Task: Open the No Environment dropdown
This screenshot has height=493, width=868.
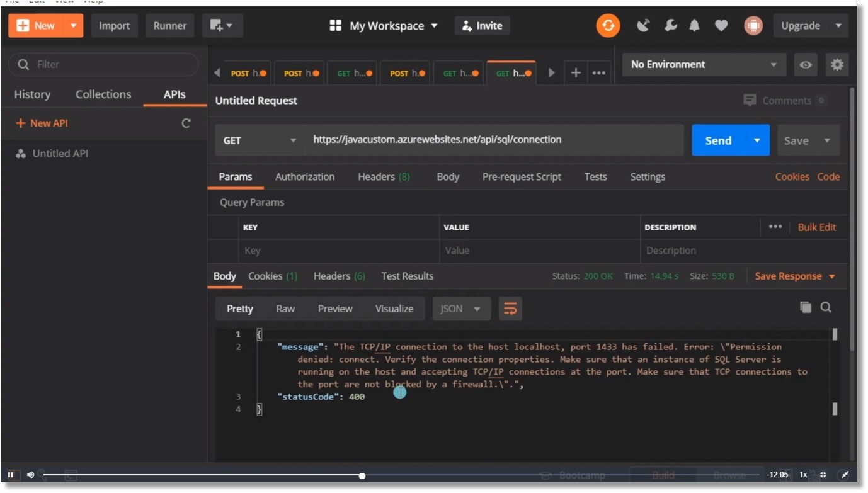Action: pos(704,64)
